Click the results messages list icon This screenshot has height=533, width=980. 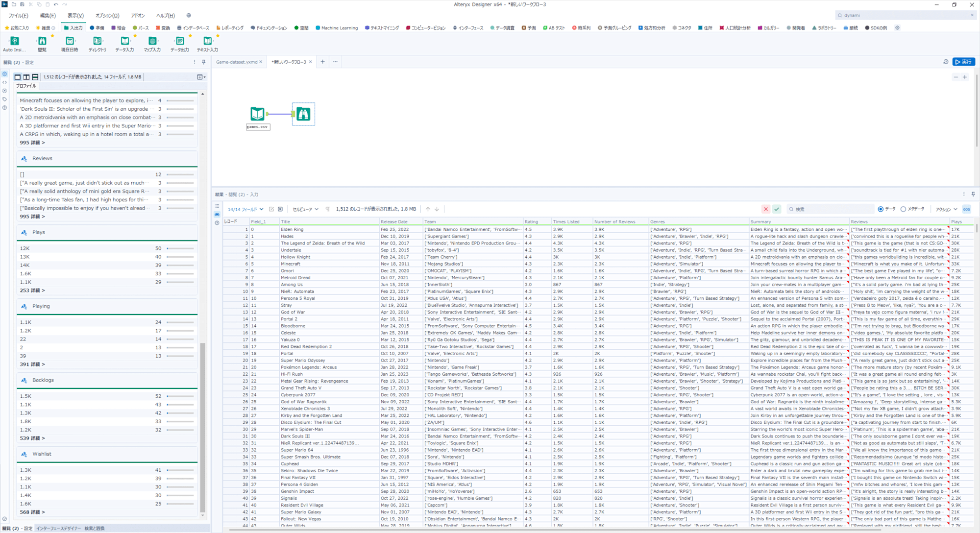pos(217,206)
